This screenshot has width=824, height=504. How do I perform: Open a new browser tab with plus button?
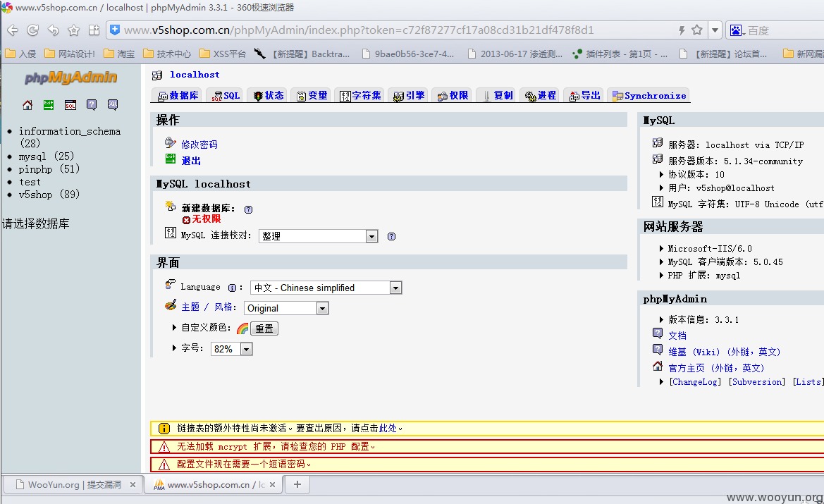[297, 484]
